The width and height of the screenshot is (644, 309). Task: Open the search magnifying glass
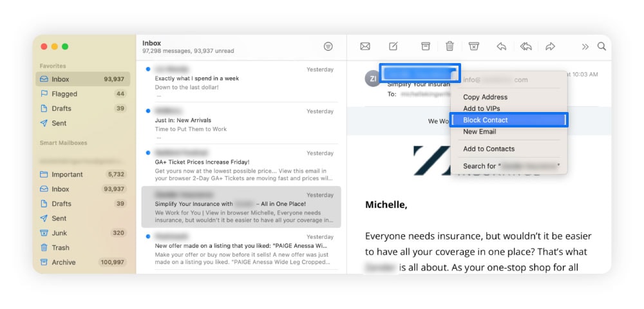[x=601, y=46]
